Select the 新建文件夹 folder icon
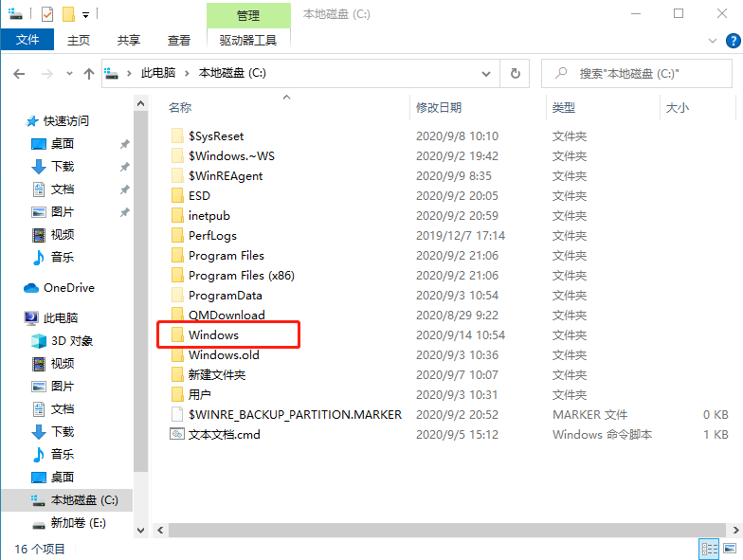 [x=177, y=375]
